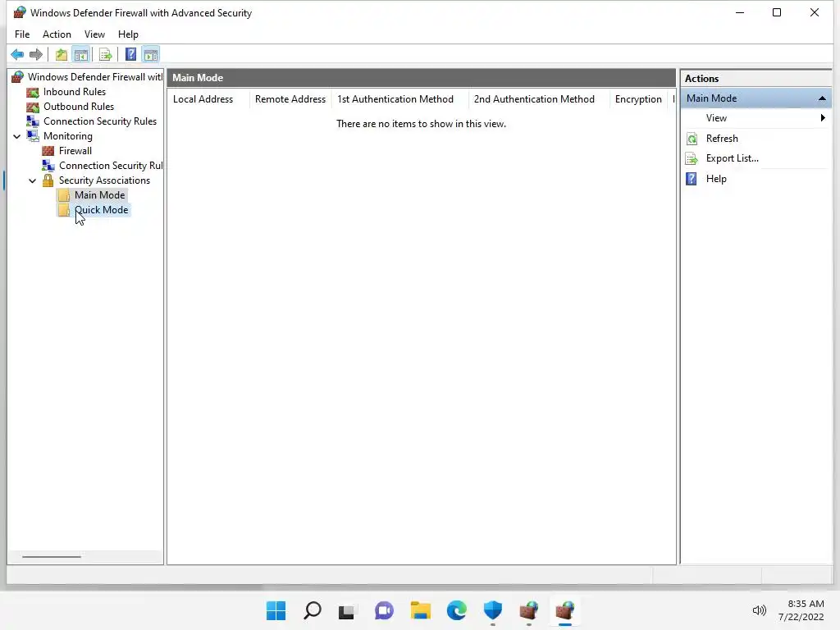Launch Microsoft Edge from the taskbar

[x=456, y=610]
